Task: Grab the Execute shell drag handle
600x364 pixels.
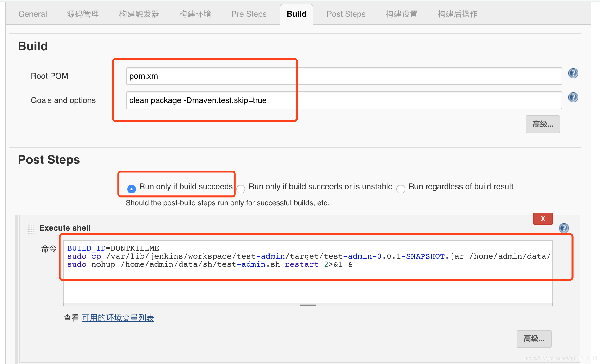Action: click(x=30, y=229)
